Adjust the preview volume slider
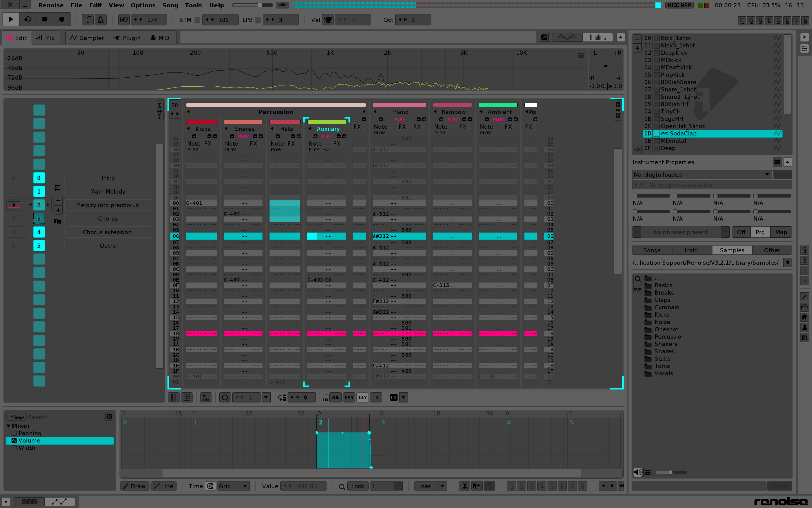Viewport: 812px width, 508px height. 670,472
